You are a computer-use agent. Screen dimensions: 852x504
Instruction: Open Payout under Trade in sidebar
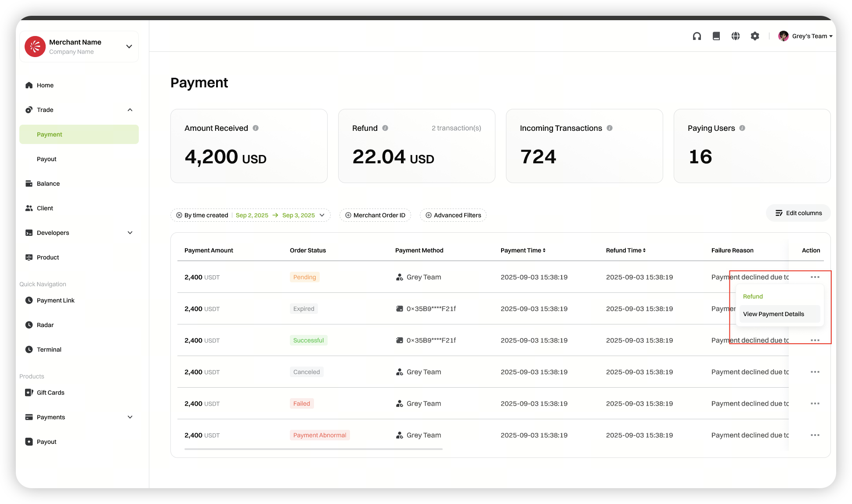47,159
